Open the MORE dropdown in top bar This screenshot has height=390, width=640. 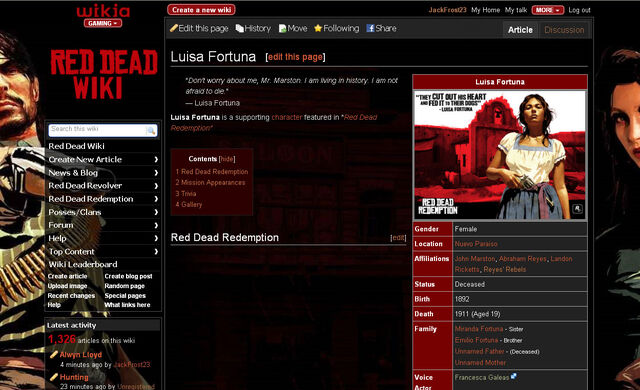pos(548,10)
